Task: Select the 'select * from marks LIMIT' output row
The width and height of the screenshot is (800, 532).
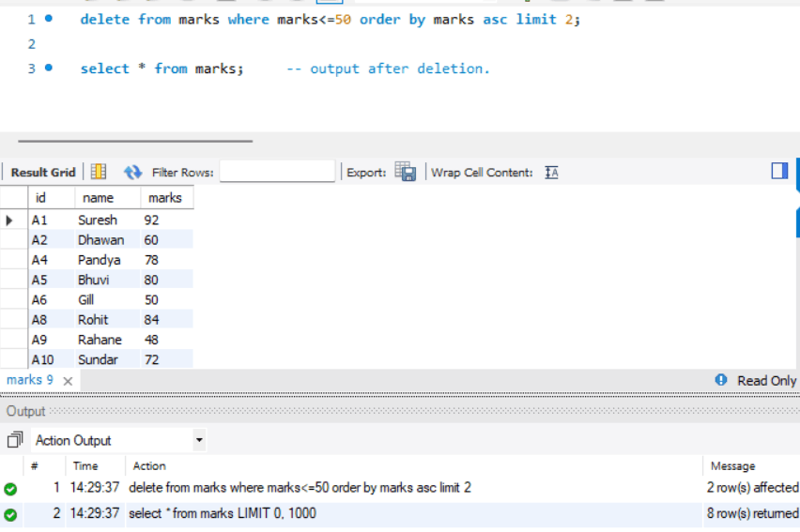Action: 400,513
